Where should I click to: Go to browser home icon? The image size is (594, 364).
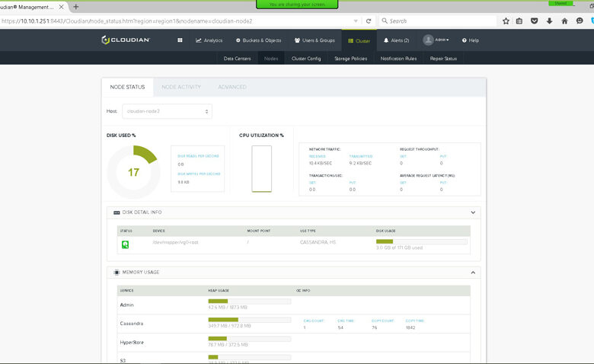[x=564, y=21]
